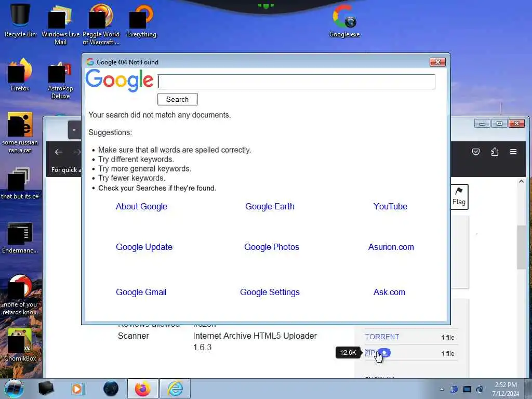Image resolution: width=532 pixels, height=399 pixels.
Task: Launch the media player taskbar icon
Action: click(77, 389)
